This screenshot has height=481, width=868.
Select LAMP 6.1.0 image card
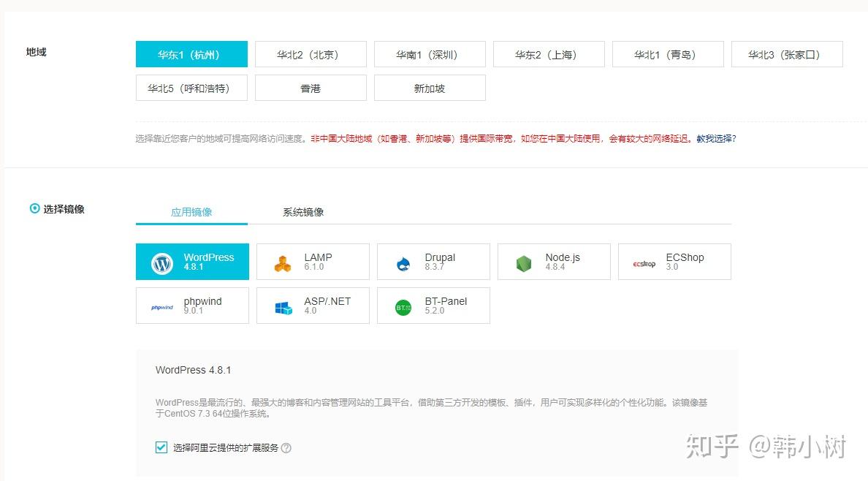(x=313, y=262)
